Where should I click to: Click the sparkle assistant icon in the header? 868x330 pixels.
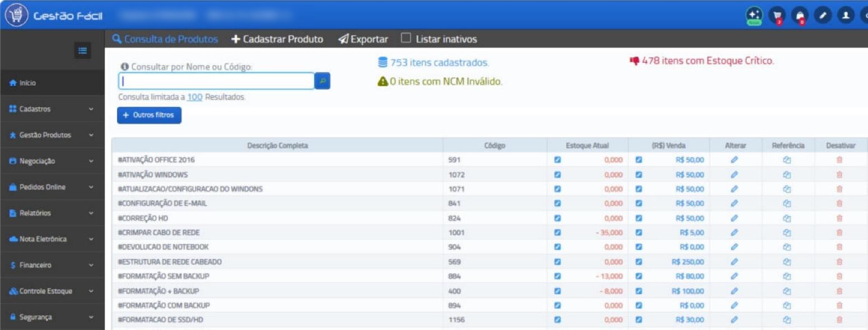754,16
